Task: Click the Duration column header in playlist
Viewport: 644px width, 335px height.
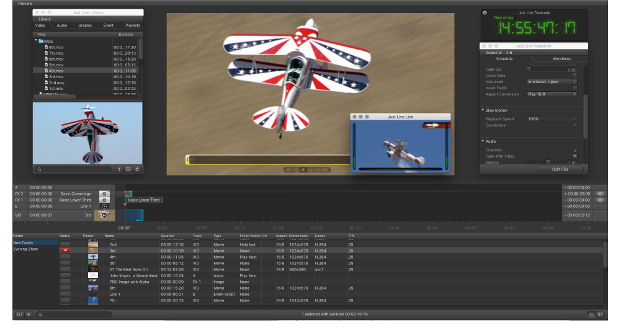Action: coord(168,236)
